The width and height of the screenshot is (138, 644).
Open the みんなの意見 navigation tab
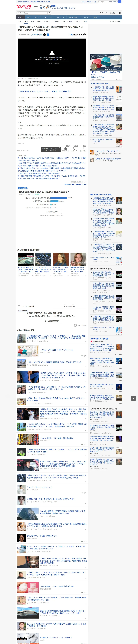pos(73,17)
